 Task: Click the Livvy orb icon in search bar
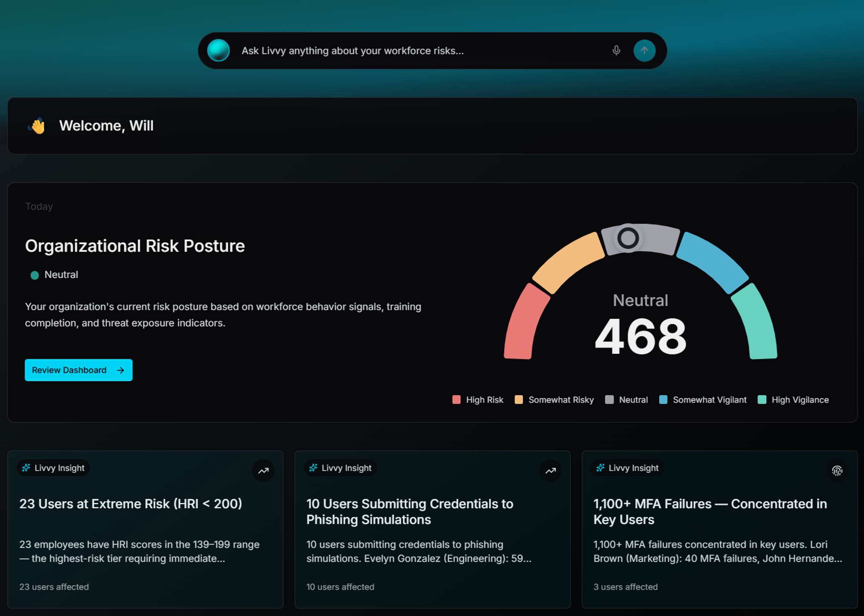tap(218, 51)
